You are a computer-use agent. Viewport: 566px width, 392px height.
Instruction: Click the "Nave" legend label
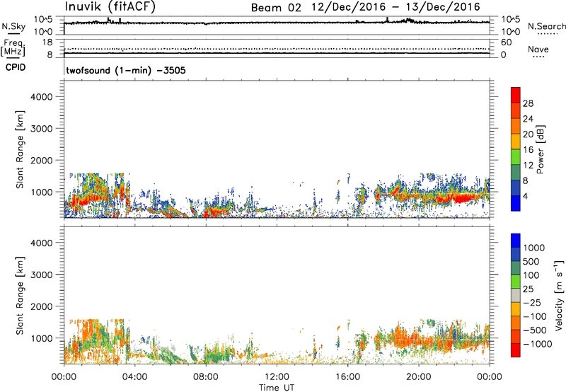(538, 50)
